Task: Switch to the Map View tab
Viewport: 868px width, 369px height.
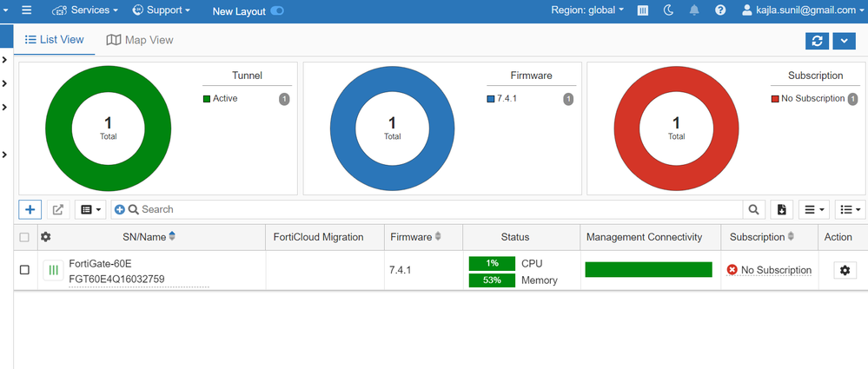Action: 140,40
